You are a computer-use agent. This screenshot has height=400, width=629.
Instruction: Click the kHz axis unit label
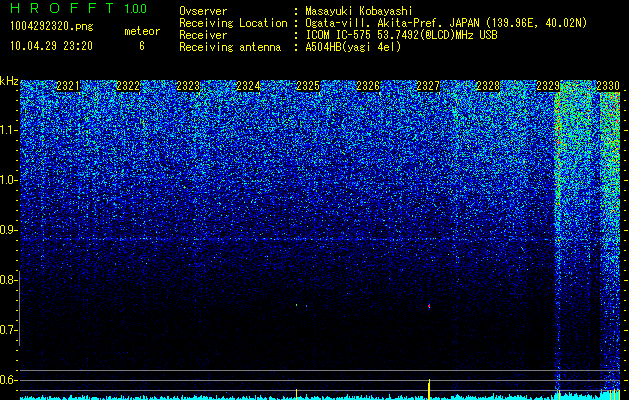[x=9, y=81]
